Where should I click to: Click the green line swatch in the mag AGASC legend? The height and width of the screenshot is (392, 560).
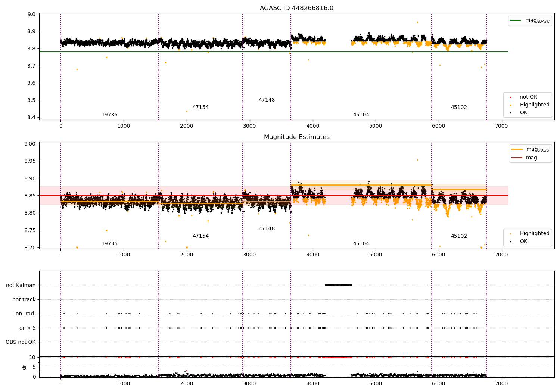pyautogui.click(x=516, y=21)
